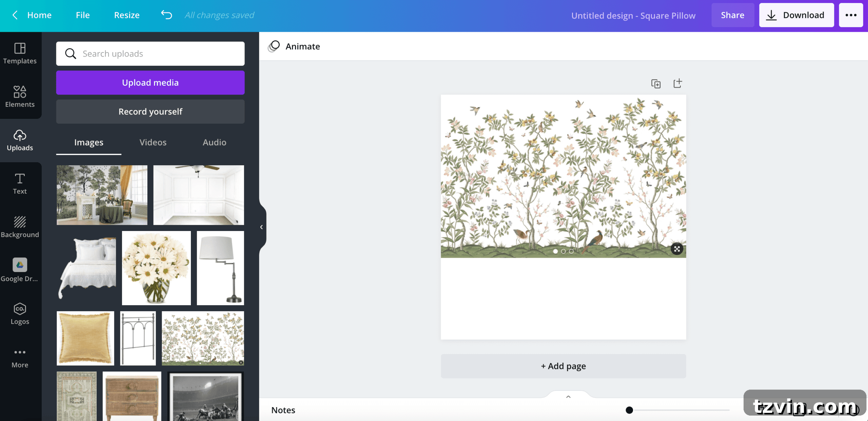Select the chinoiserie floral wallpaper thumbnail
Viewport: 868px width, 421px height.
tap(203, 338)
